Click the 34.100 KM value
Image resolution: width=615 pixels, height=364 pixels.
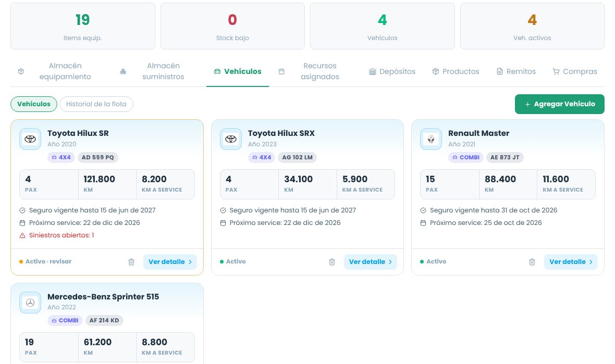[x=299, y=179]
